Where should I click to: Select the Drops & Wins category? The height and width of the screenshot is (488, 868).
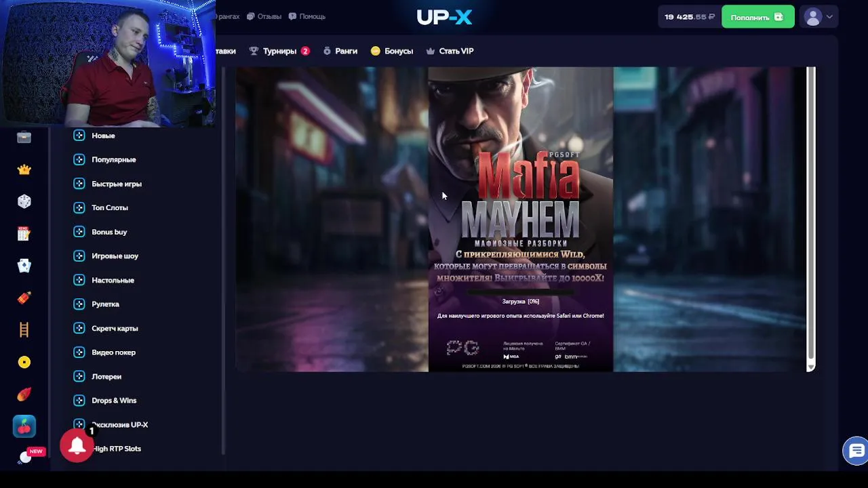[x=114, y=401]
